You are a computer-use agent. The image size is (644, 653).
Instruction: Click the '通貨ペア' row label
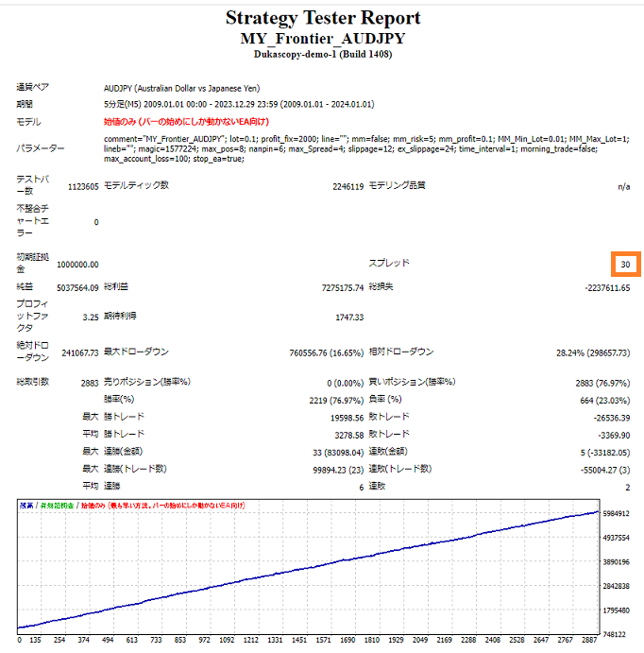coord(32,87)
